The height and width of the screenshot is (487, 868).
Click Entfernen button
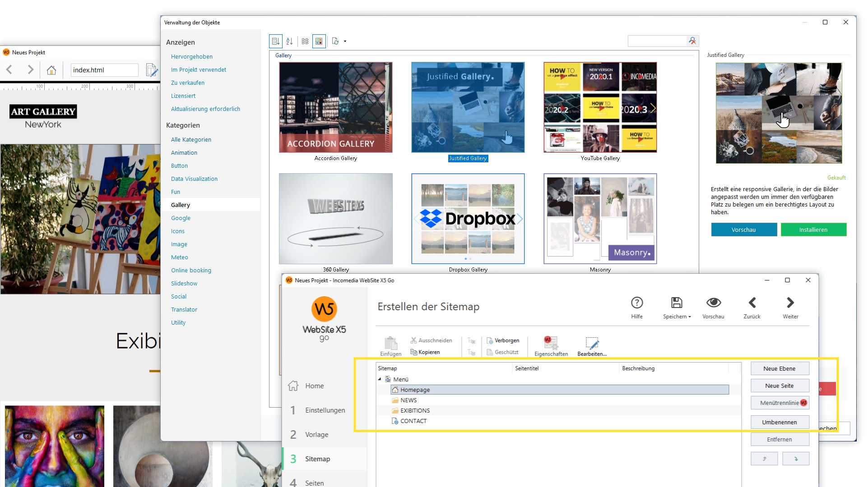pyautogui.click(x=780, y=439)
